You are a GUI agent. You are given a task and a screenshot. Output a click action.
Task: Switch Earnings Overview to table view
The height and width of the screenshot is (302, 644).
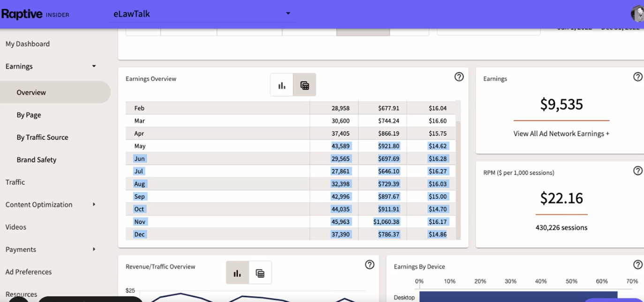(x=304, y=85)
